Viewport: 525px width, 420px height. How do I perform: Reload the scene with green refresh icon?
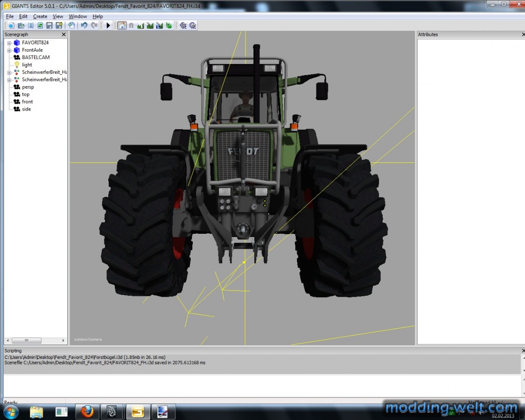click(x=40, y=26)
